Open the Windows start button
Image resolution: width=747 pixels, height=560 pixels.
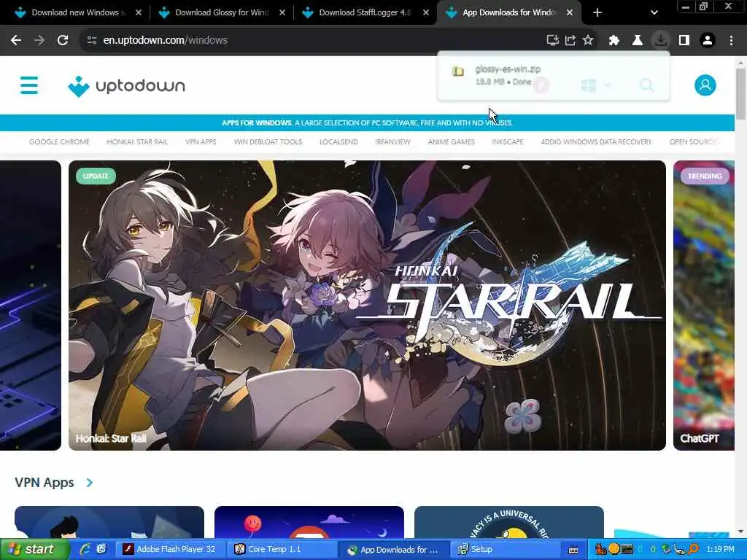34,550
